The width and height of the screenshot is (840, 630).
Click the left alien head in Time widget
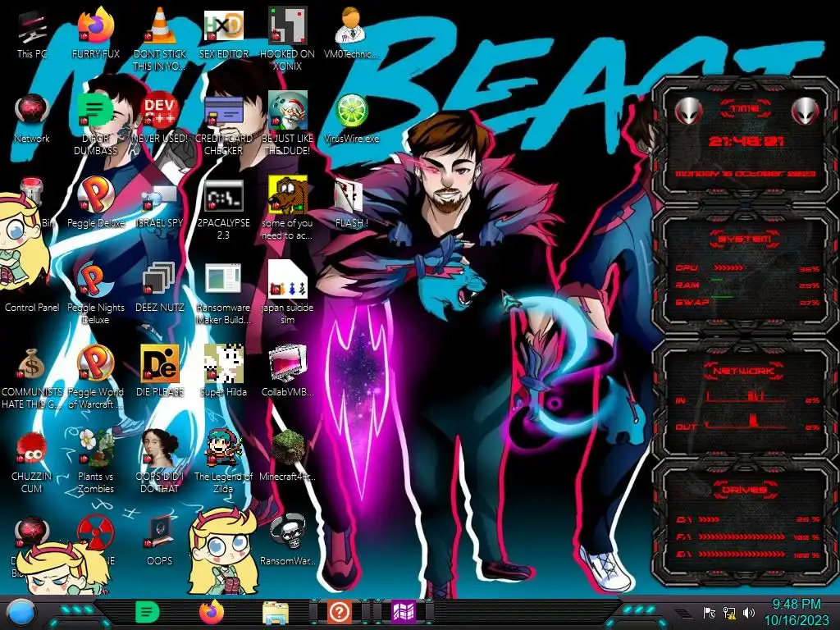(x=688, y=111)
